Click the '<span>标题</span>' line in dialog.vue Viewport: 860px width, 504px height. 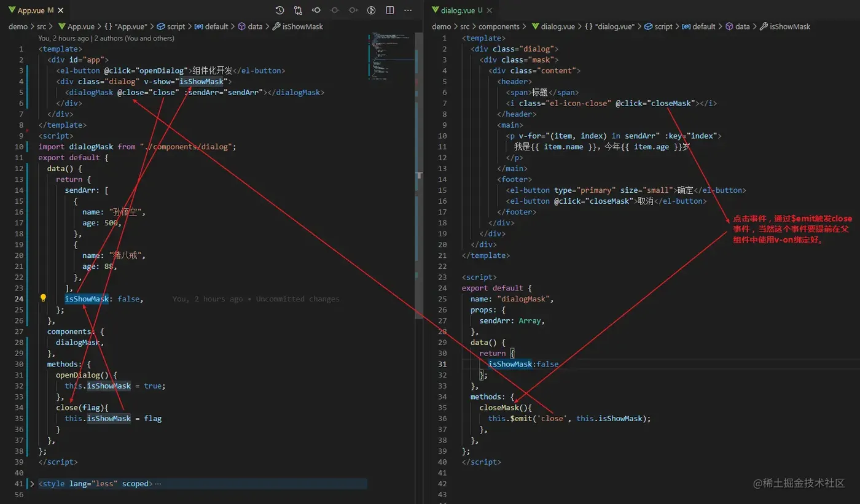pos(542,92)
